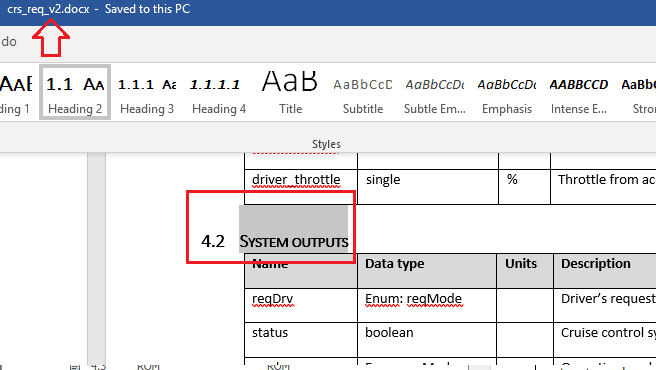
Task: Apply the Subtitle style
Action: tap(363, 92)
